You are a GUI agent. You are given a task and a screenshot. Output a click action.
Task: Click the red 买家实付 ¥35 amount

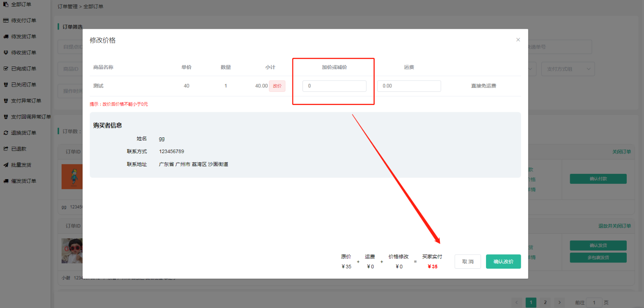[x=433, y=267]
